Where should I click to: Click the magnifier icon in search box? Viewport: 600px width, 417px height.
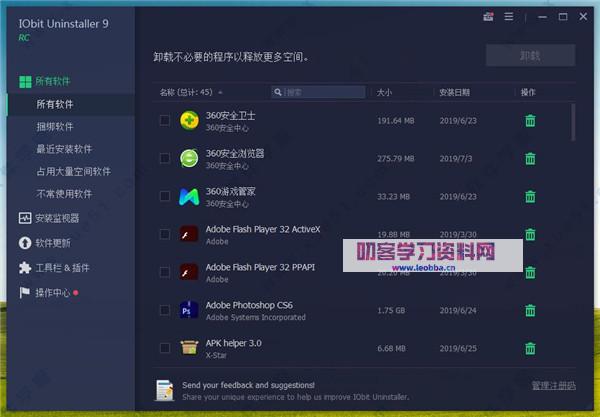[278, 92]
